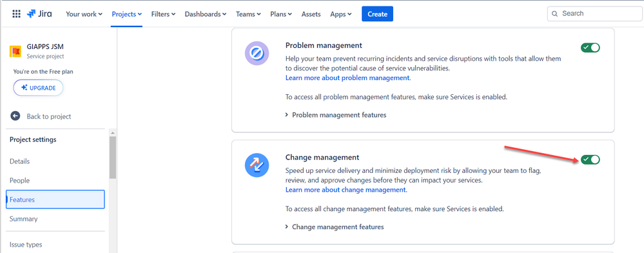Open the Your work dropdown menu
644x253 pixels.
pos(84,14)
